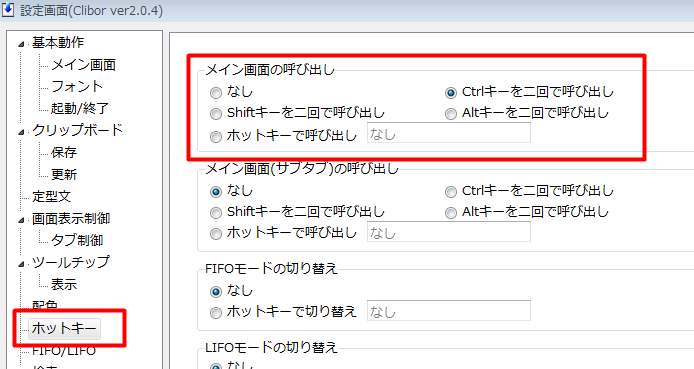Click the LIFOモードの切り替え group label
The image size is (694, 369).
tap(271, 347)
